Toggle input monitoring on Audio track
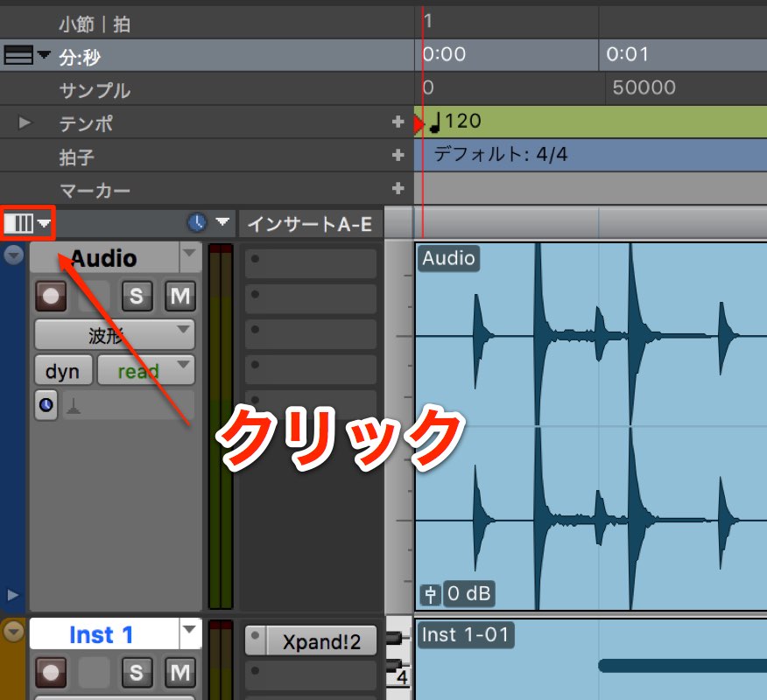767x700 pixels. pyautogui.click(x=94, y=296)
